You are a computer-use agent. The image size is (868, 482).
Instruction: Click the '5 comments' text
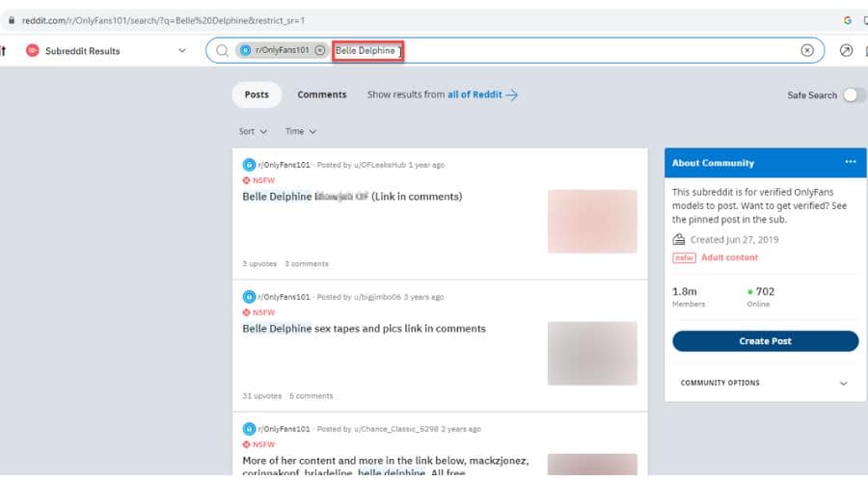pos(312,396)
